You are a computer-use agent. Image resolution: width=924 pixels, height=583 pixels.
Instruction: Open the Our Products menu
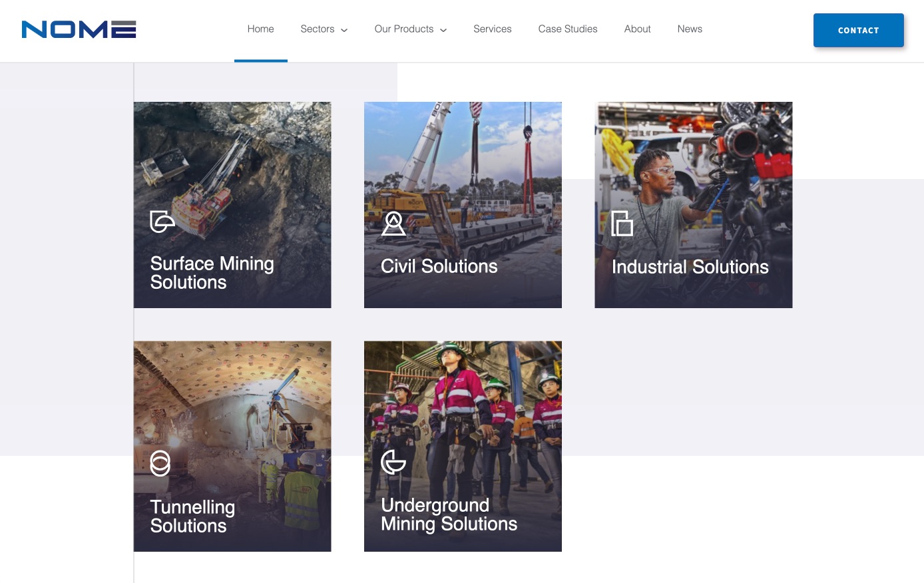pos(403,29)
